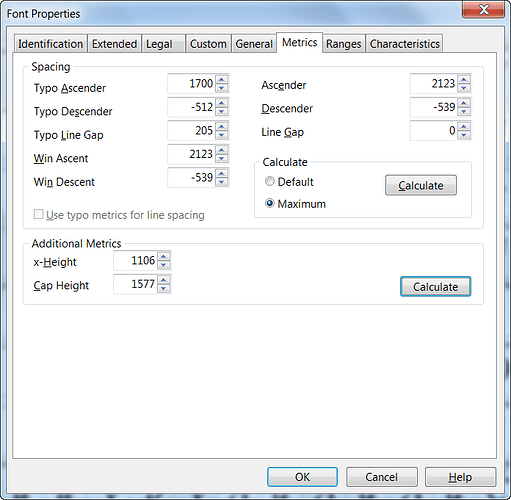Image resolution: width=511 pixels, height=500 pixels.
Task: Switch to the Characteristics tab
Action: tap(404, 44)
